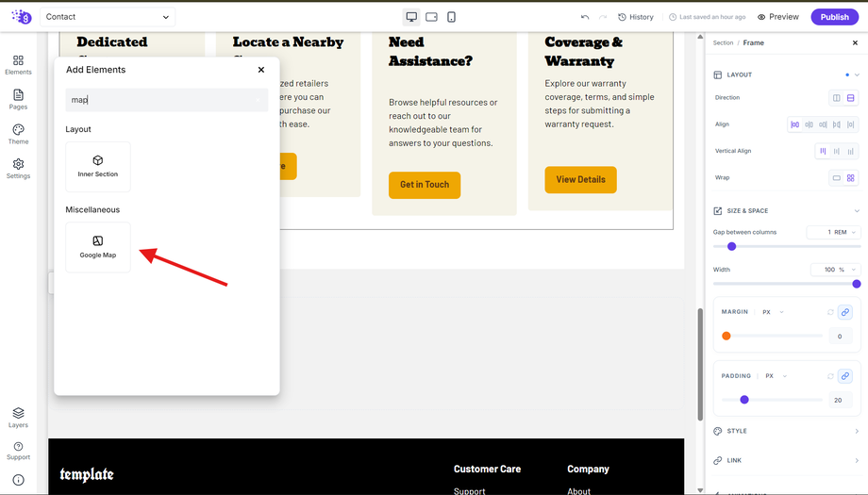Switch to mobile view
Viewport: 868px width, 495px height.
point(452,17)
